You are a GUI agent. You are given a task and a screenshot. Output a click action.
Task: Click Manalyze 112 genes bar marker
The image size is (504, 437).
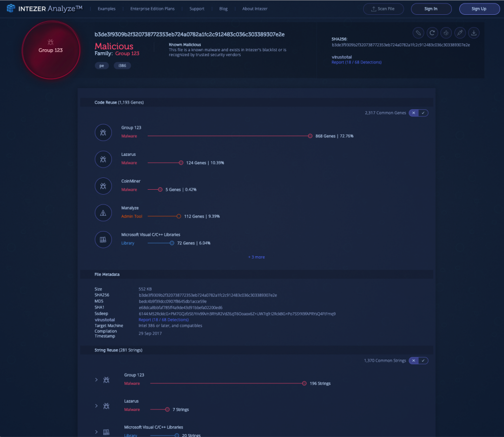[179, 216]
